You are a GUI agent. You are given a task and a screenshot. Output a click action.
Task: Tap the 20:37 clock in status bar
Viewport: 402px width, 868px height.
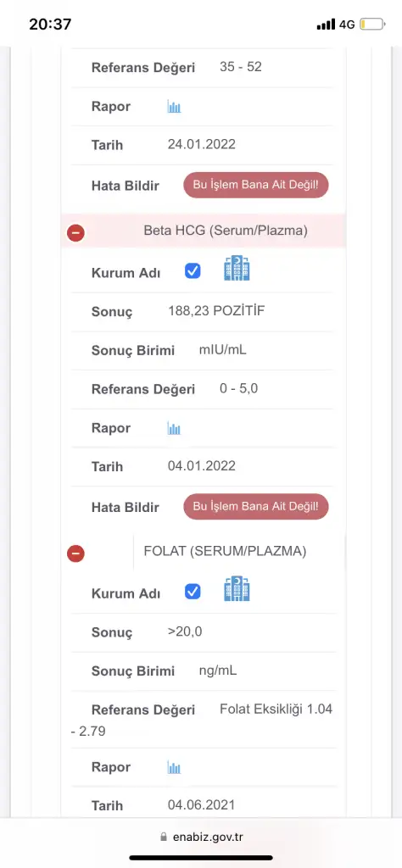coord(50,25)
